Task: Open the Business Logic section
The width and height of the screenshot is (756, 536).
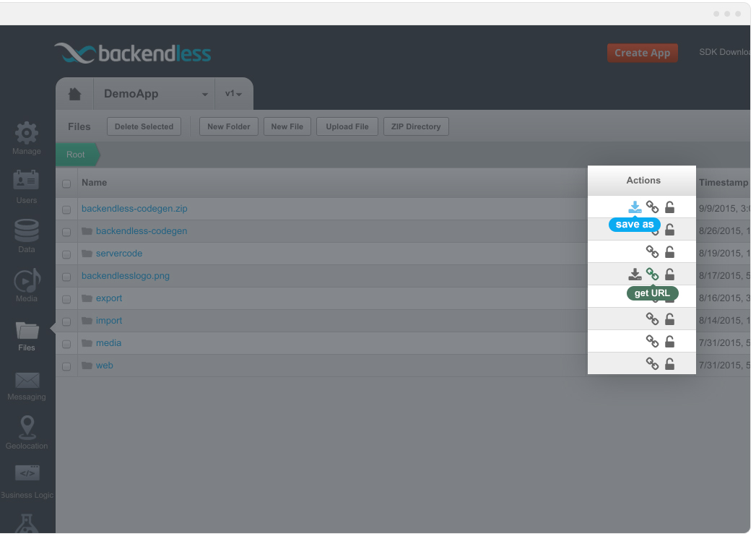Action: pyautogui.click(x=27, y=482)
